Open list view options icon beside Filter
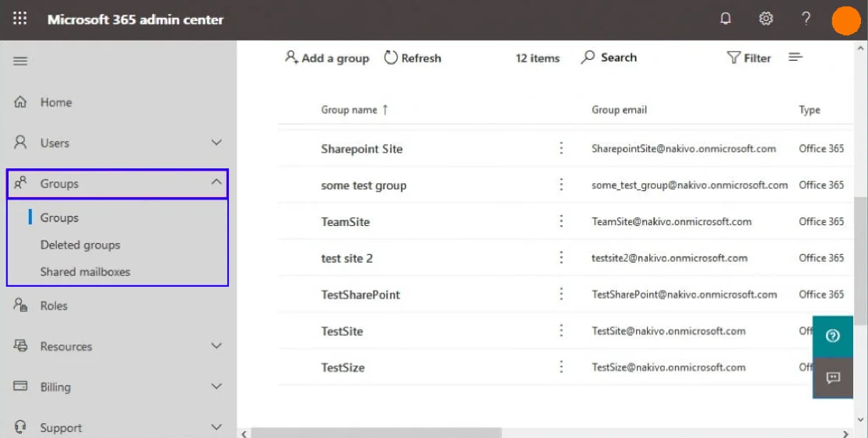 pos(795,58)
